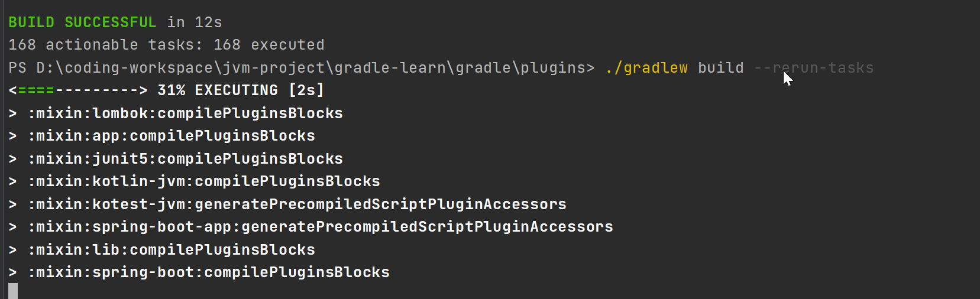The height and width of the screenshot is (299, 980).
Task: Click the :mixin:spring-boot-app accessor generation task
Action: (x=321, y=227)
